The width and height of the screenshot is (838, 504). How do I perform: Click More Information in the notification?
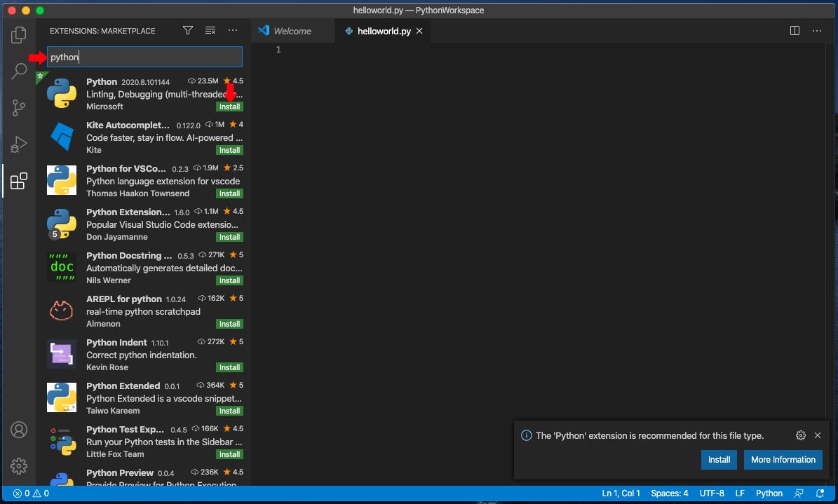783,460
